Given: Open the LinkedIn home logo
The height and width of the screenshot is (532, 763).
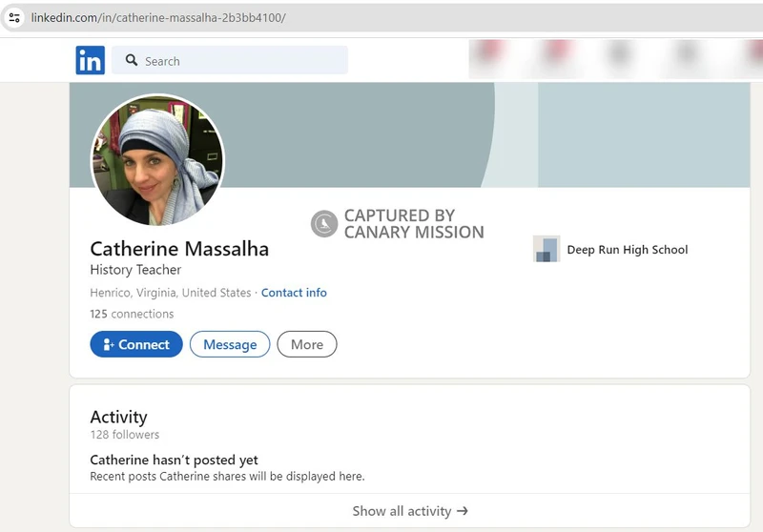Looking at the screenshot, I should [90, 60].
